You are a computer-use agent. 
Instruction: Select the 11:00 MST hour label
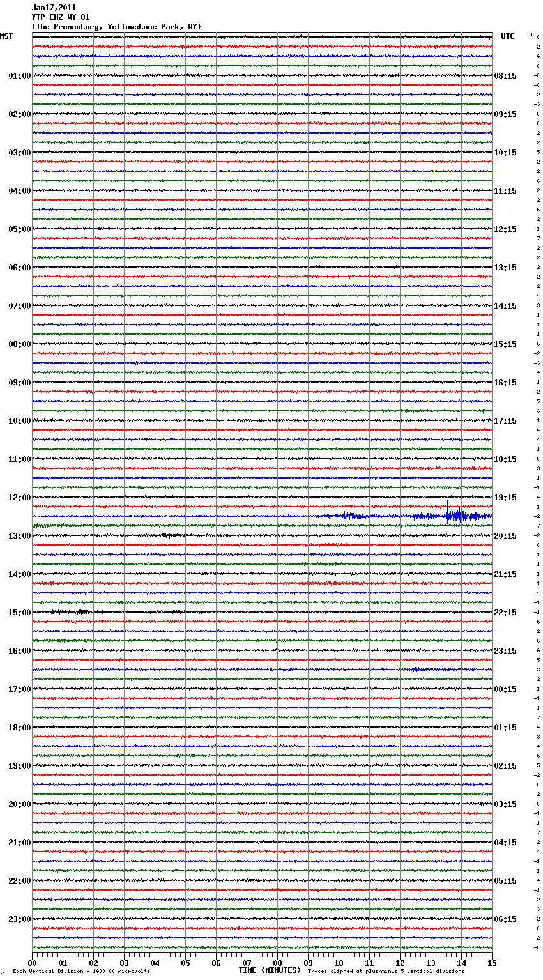point(20,459)
